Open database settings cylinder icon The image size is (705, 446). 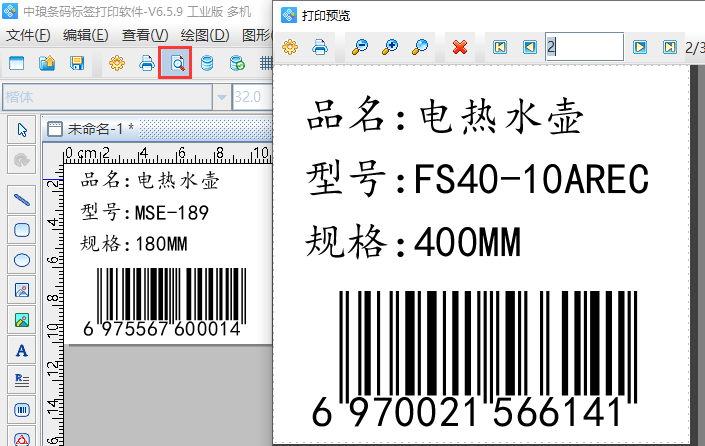pos(207,63)
